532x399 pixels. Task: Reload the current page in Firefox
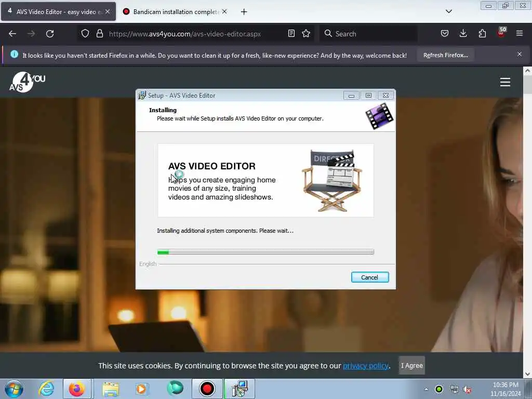[x=50, y=34]
